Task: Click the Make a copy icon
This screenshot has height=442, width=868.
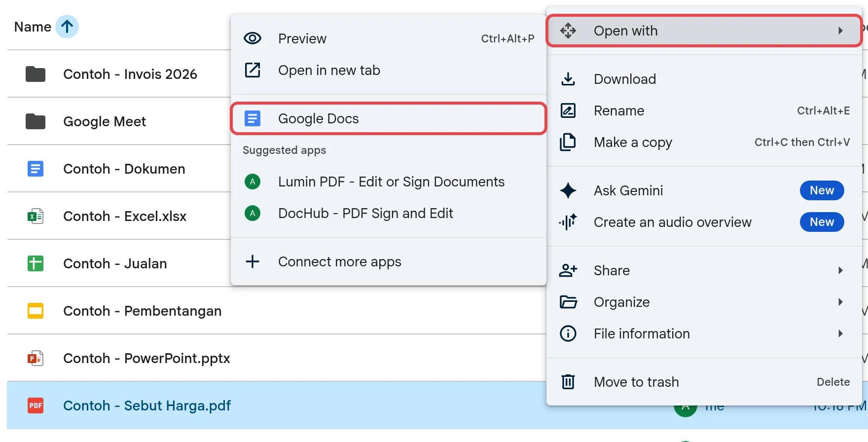Action: pos(568,142)
